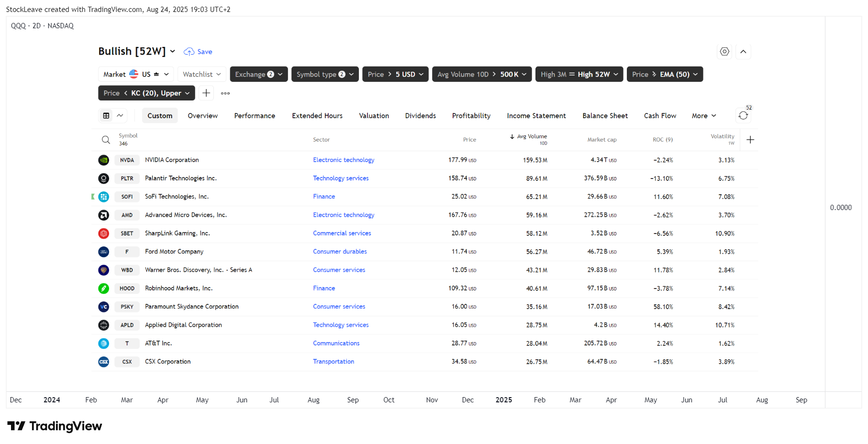Click the Applied Digital logo icon
Image resolution: width=868 pixels, height=444 pixels.
pos(104,325)
